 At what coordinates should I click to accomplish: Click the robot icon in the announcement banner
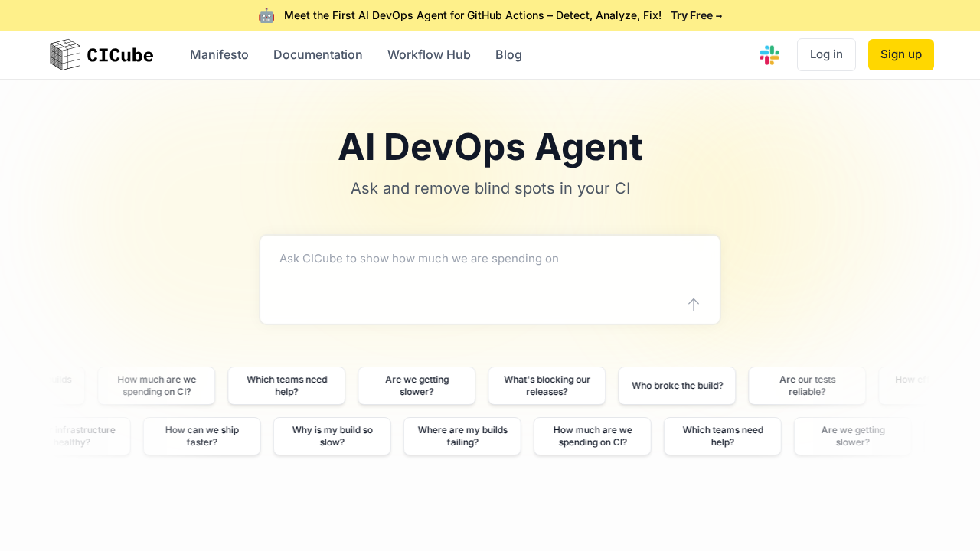(266, 15)
